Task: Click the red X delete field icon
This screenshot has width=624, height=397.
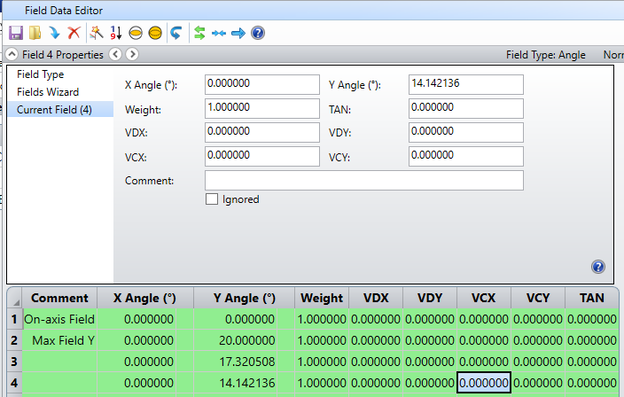Action: (x=74, y=33)
